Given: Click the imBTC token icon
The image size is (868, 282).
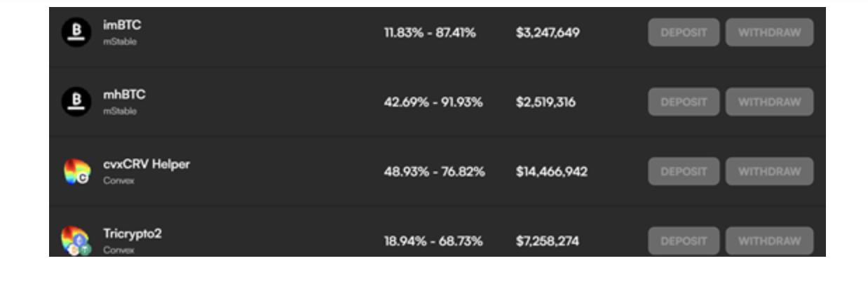Looking at the screenshot, I should 76,33.
